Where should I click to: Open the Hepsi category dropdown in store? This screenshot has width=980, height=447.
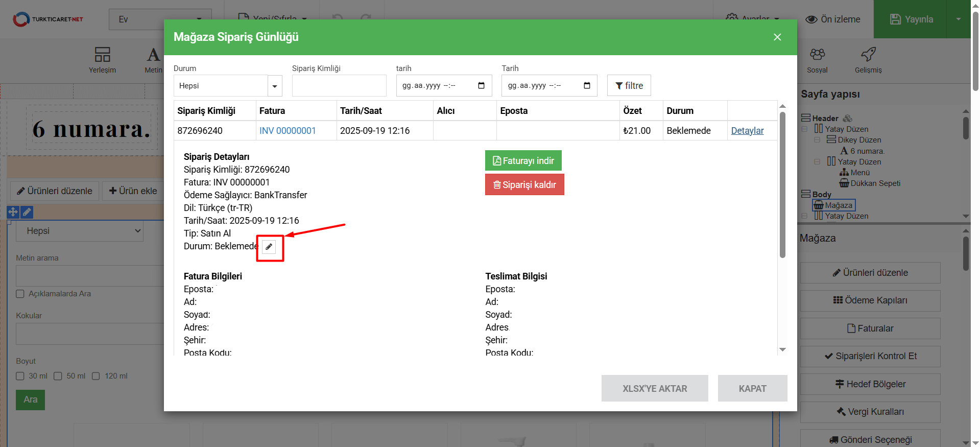80,231
